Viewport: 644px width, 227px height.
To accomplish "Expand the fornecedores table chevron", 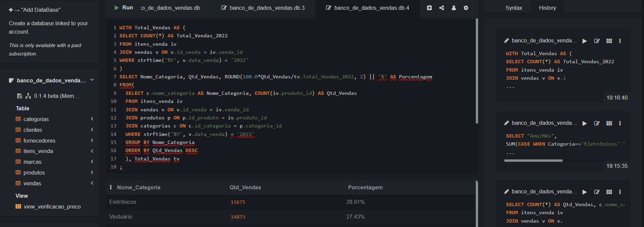I will pos(92,140).
